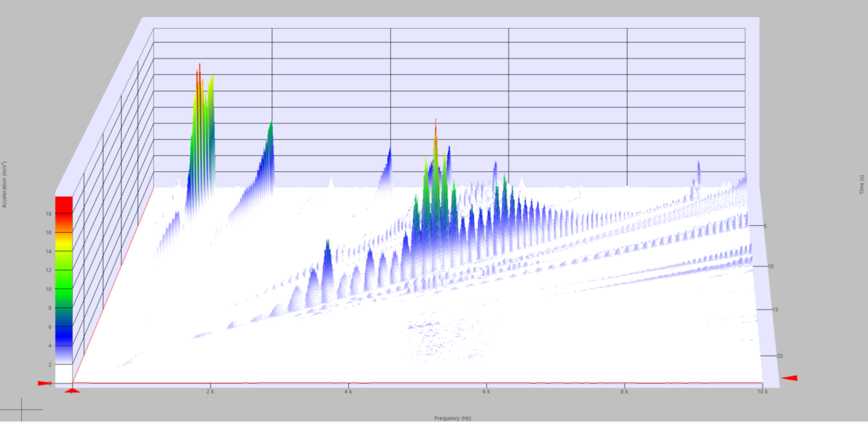Click the red segment of the color scale
Image resolution: width=868 pixels, height=422 pixels.
[63, 206]
